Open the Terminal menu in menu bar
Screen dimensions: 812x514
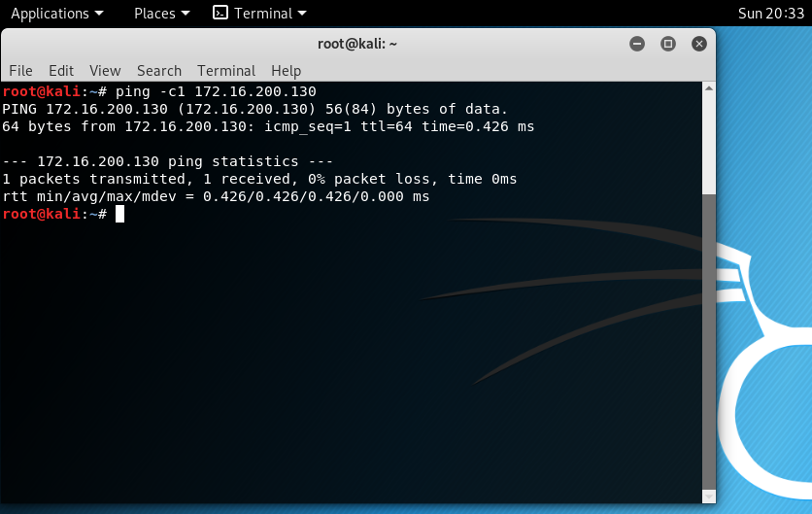click(x=226, y=71)
